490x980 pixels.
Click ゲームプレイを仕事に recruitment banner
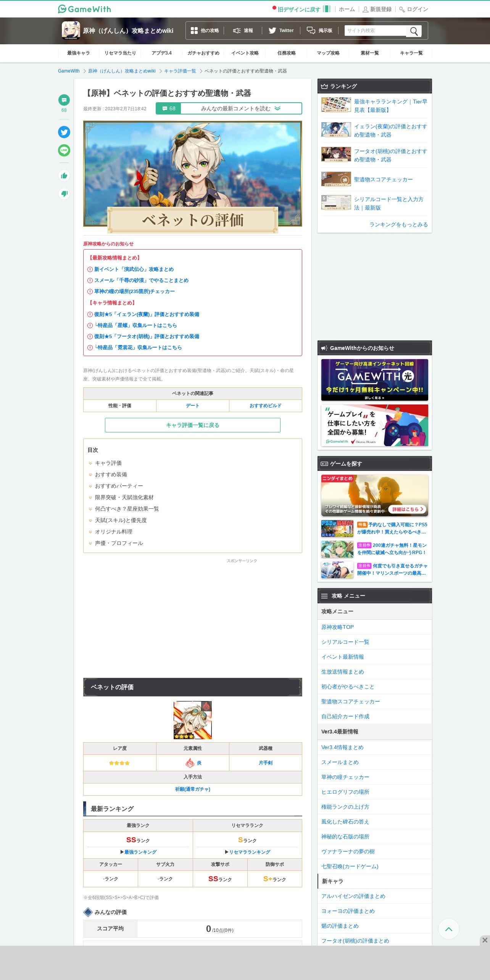[375, 425]
